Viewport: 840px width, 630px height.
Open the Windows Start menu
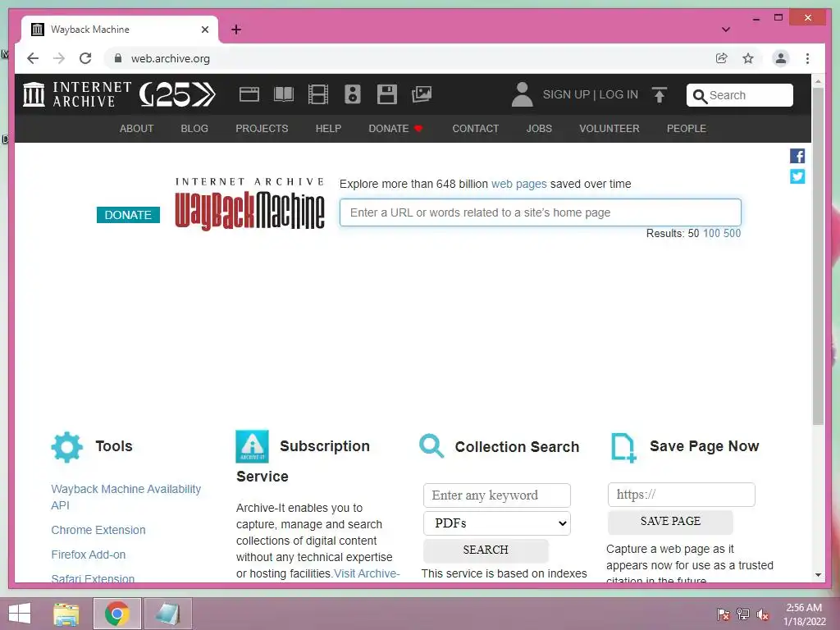20,614
